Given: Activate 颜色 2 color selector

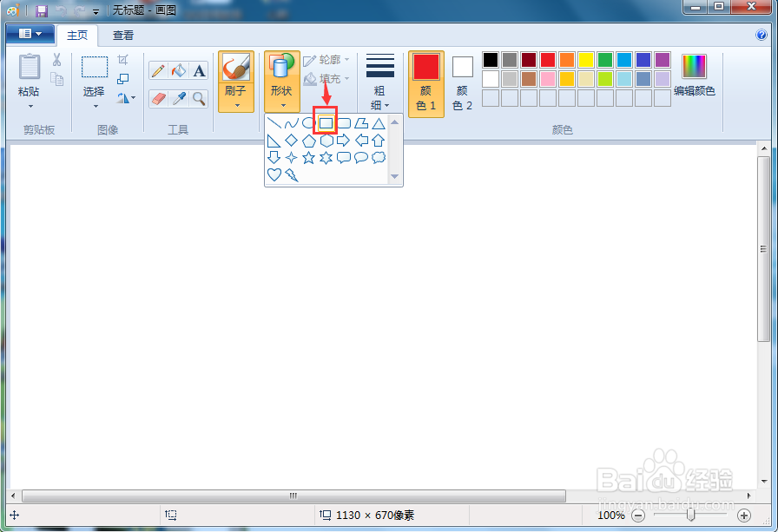Looking at the screenshot, I should pos(463,84).
